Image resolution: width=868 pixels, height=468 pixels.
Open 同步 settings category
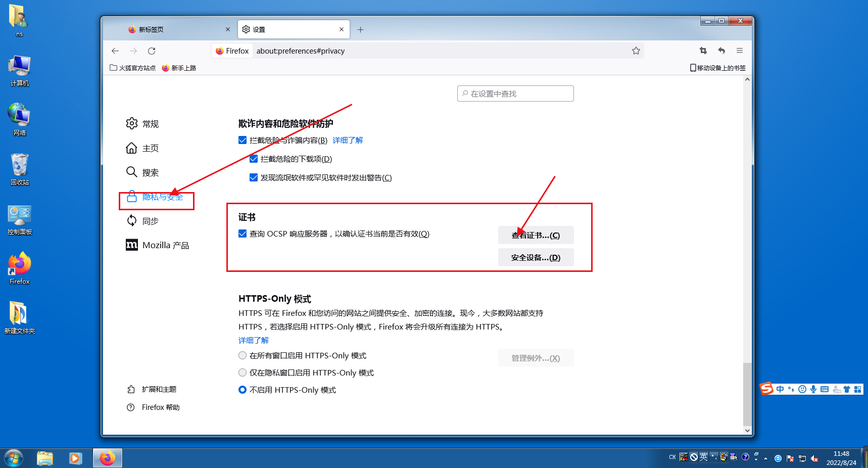142,221
